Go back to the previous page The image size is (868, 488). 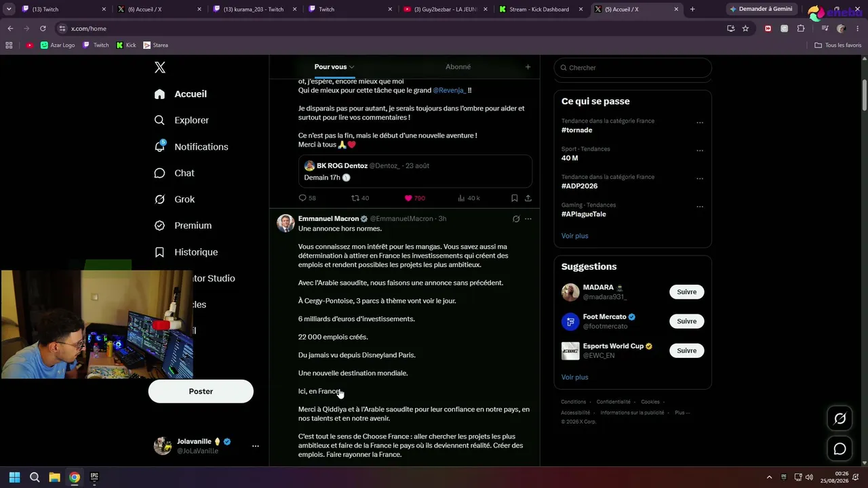tap(10, 28)
